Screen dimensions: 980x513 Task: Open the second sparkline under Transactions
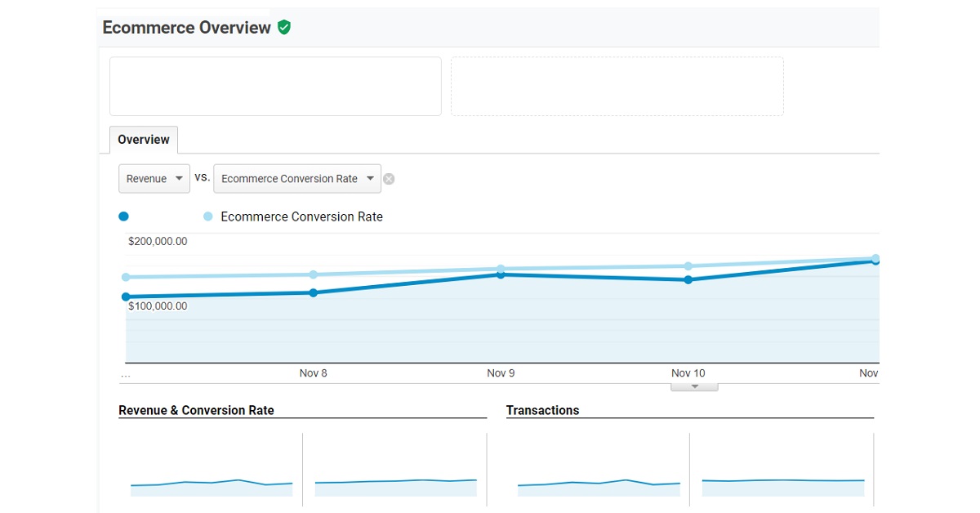tap(782, 486)
